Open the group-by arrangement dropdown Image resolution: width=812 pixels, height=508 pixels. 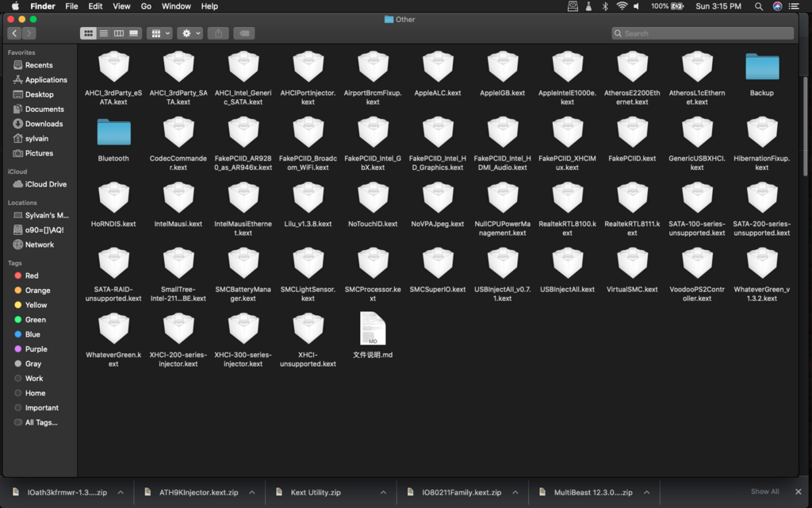click(159, 33)
